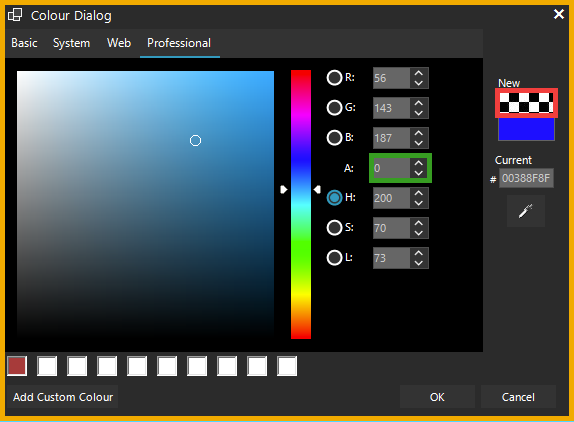Increase the H value with up arrow
The width and height of the screenshot is (574, 422).
(x=419, y=193)
